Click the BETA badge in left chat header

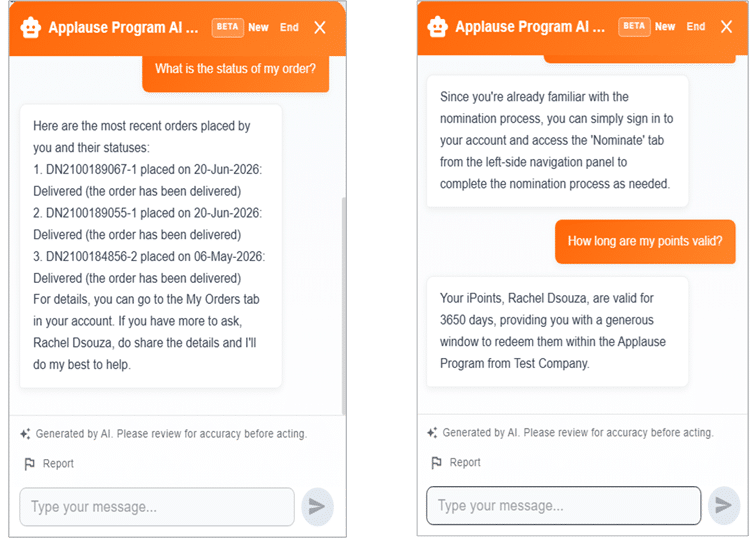[228, 27]
